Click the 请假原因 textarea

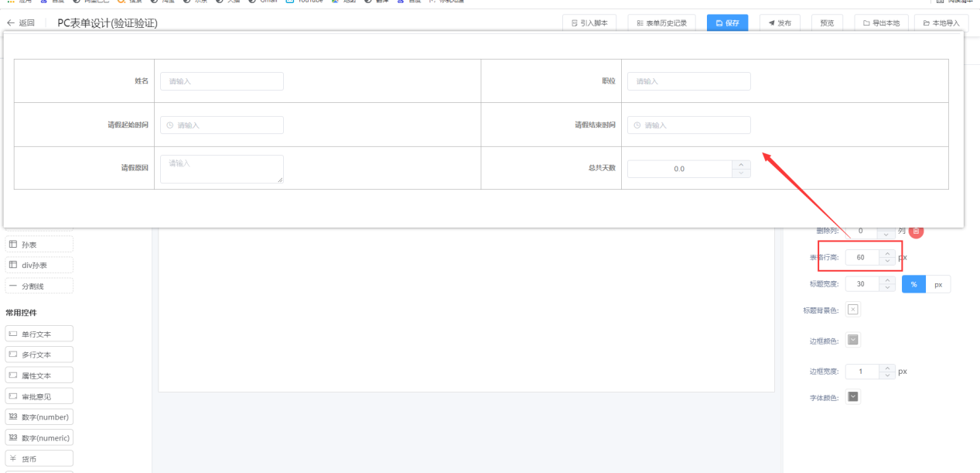(x=222, y=169)
